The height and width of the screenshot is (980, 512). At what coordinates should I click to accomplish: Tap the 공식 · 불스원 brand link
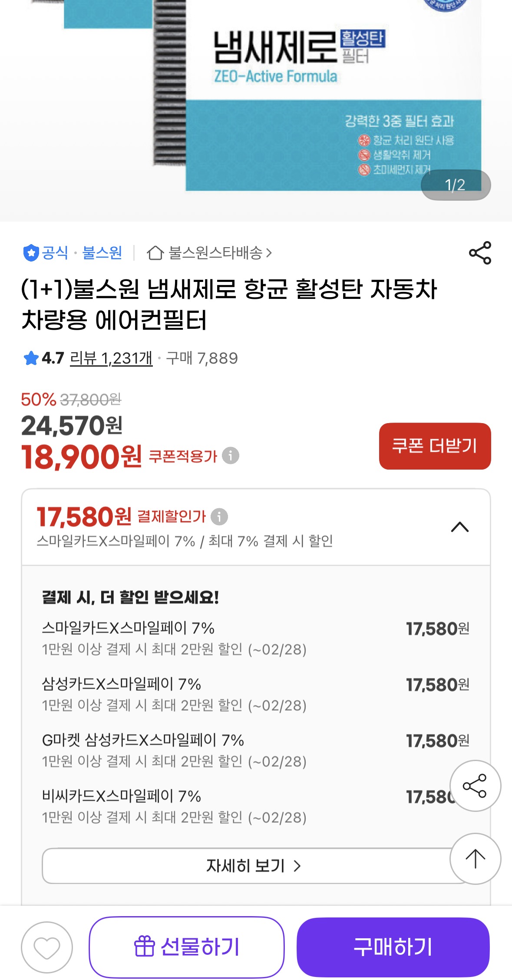82,253
